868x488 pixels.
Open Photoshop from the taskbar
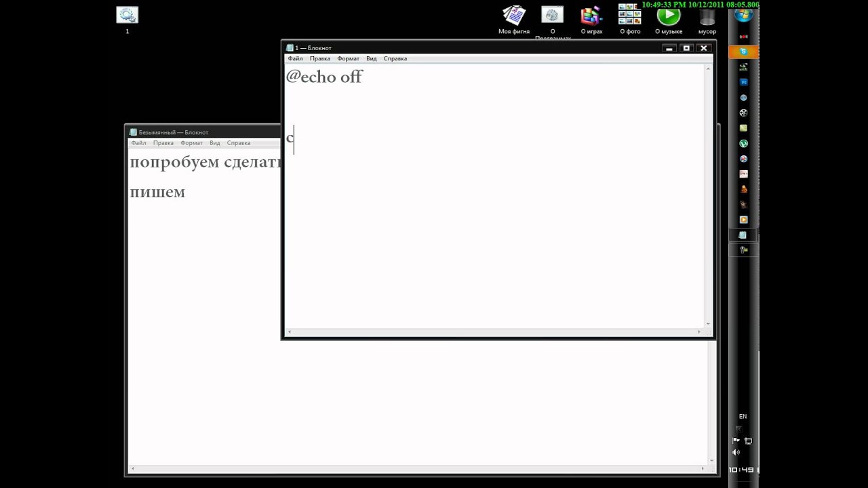[743, 82]
